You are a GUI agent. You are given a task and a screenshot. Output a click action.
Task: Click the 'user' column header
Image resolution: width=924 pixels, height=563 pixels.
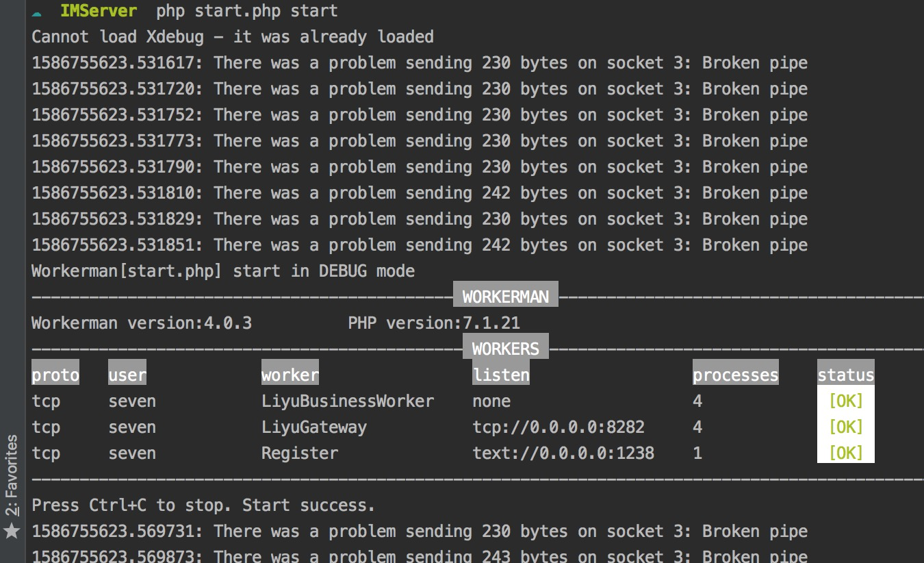coord(127,375)
